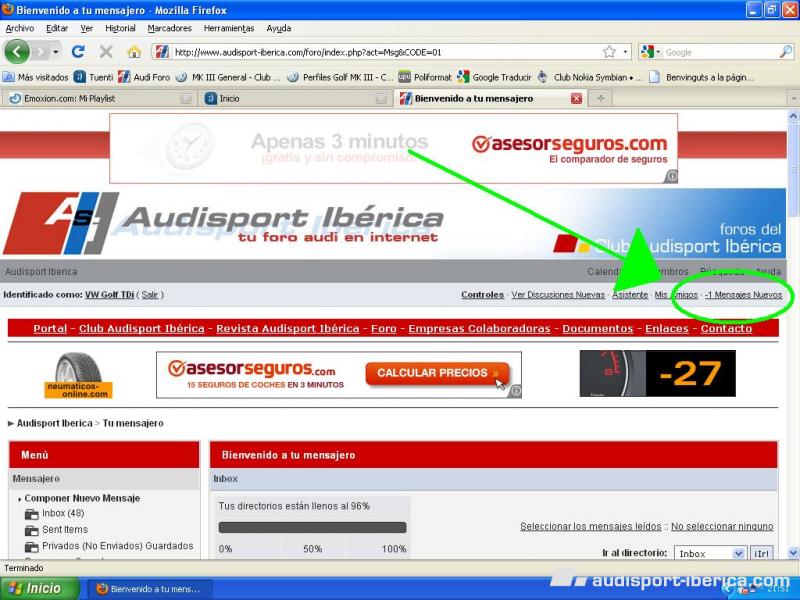Click the Google search field
The image size is (800, 600).
[x=720, y=52]
